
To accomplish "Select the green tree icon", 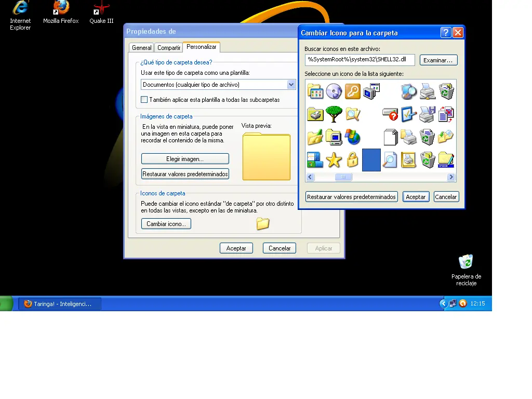I will click(x=334, y=114).
